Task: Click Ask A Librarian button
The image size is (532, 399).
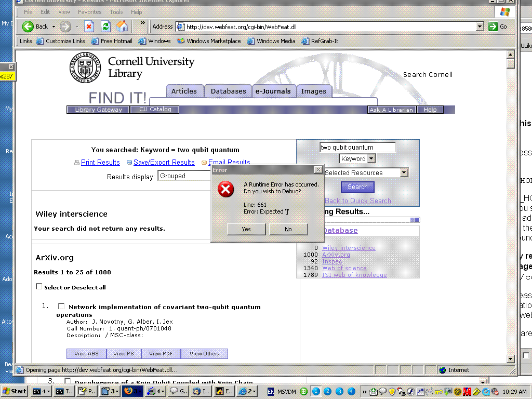Action: 392,110
